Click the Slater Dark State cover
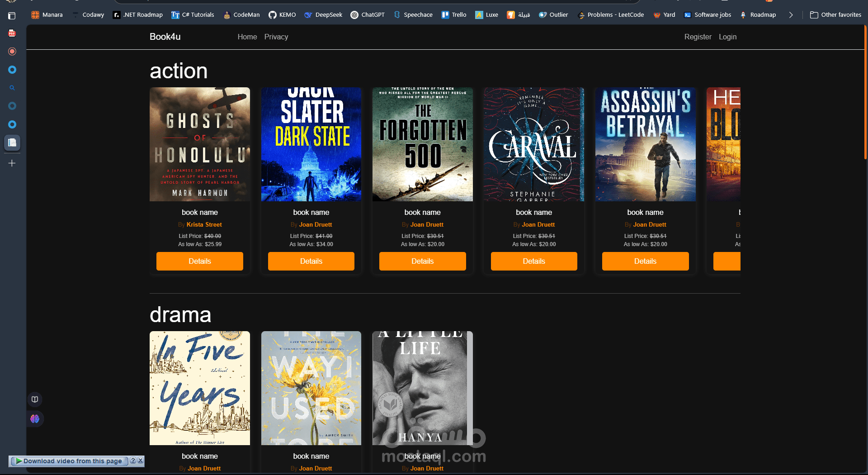 tap(311, 144)
